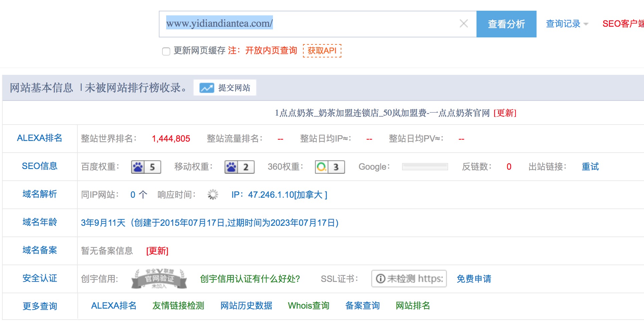Click the 开放内页查询 red link
644x322 pixels.
pos(271,50)
